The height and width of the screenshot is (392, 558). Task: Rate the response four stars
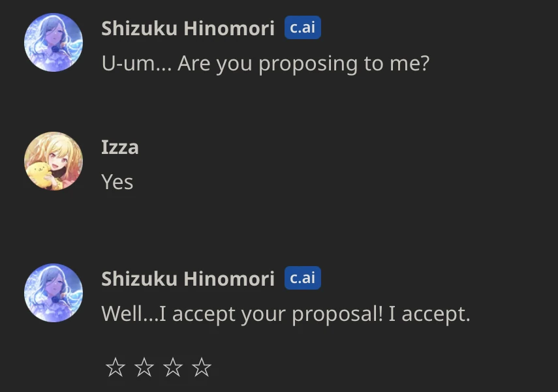pyautogui.click(x=202, y=368)
